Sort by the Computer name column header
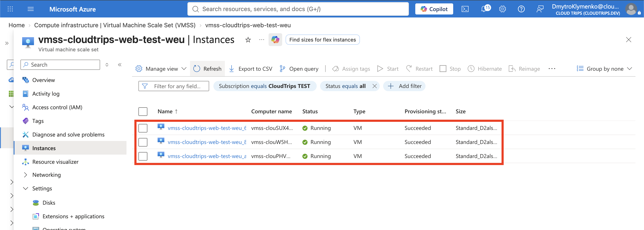The height and width of the screenshot is (230, 644). (272, 112)
